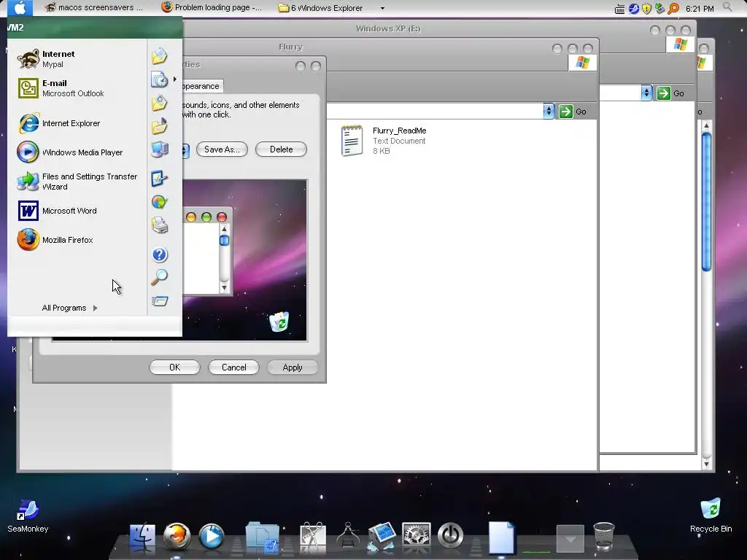Open address dropdown in Windows XP (E:) window
This screenshot has width=747, height=560.
click(x=646, y=93)
